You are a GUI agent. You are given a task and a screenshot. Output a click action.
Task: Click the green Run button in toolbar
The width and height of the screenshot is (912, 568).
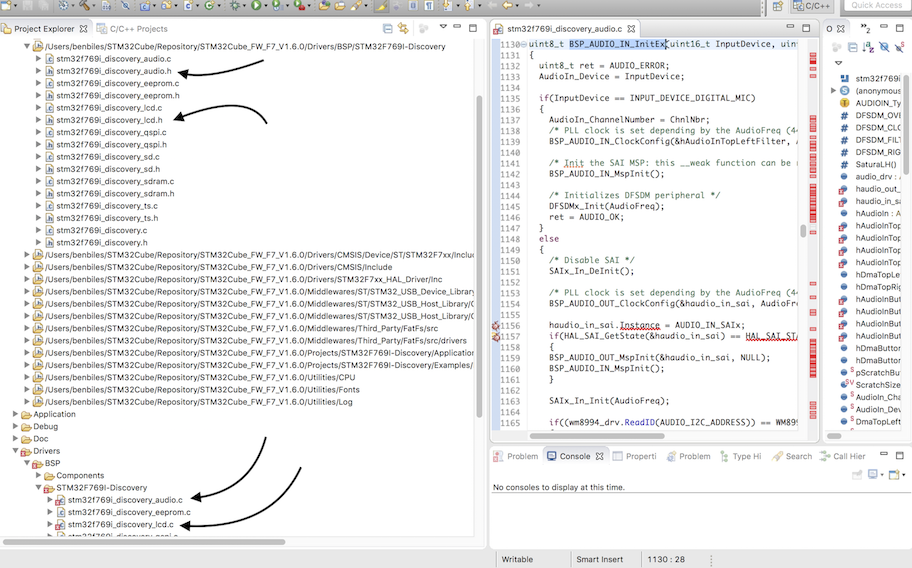(x=256, y=6)
